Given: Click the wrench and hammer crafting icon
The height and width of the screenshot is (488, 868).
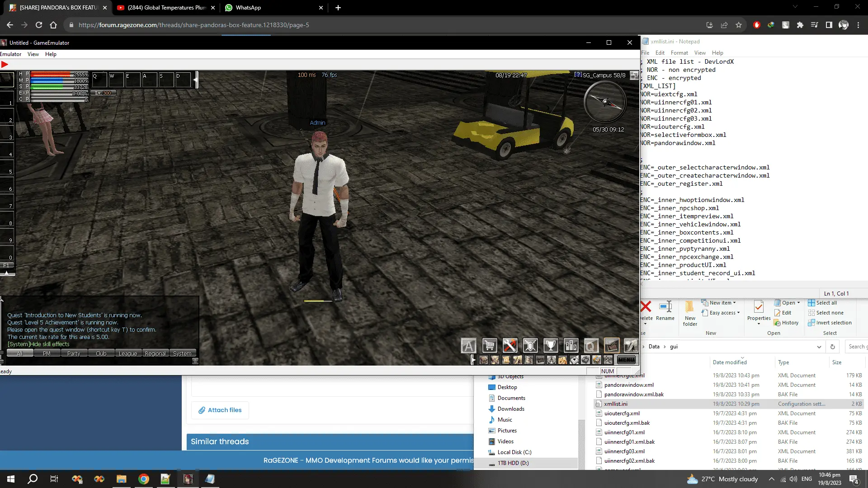Looking at the screenshot, I should click(x=509, y=346).
